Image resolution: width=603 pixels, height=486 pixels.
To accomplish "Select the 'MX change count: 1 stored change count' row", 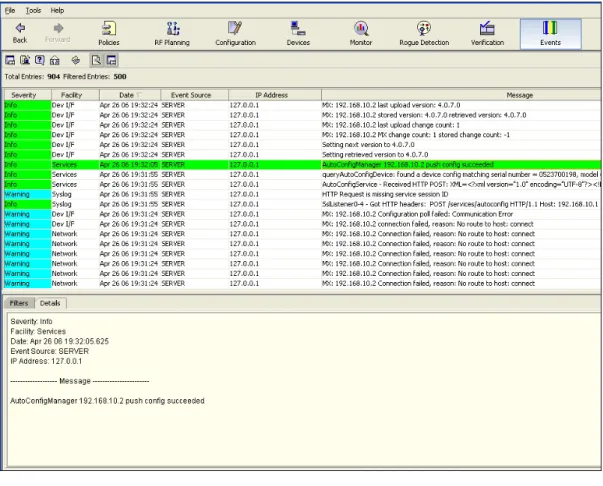I will coord(302,135).
